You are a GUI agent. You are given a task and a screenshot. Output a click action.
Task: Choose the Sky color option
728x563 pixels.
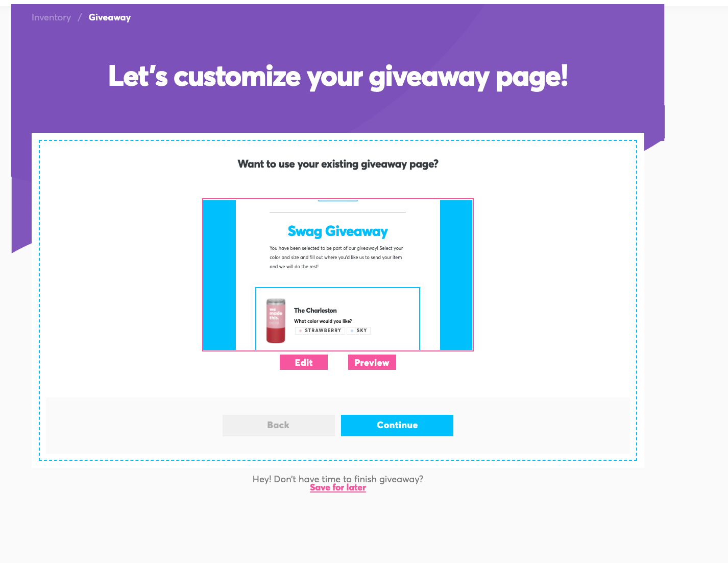359,331
